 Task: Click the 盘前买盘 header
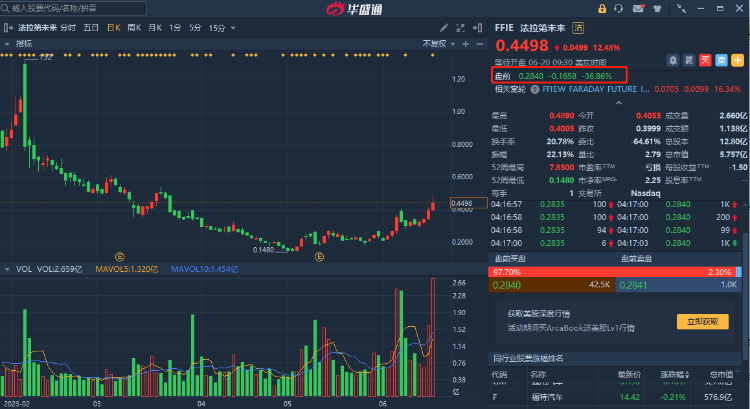click(510, 259)
